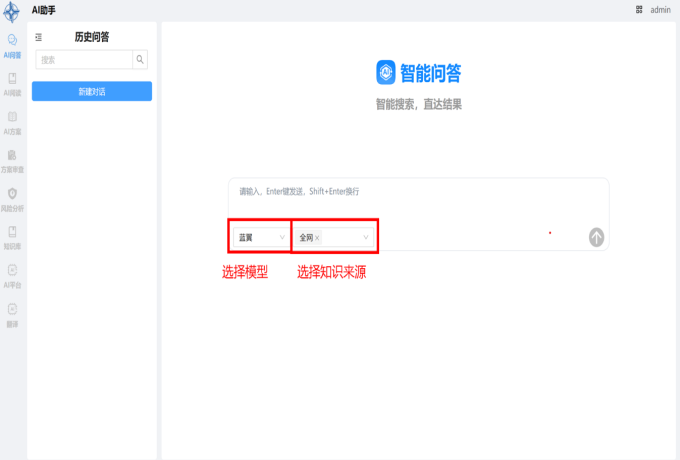Click the 新建对话 button

click(x=92, y=91)
